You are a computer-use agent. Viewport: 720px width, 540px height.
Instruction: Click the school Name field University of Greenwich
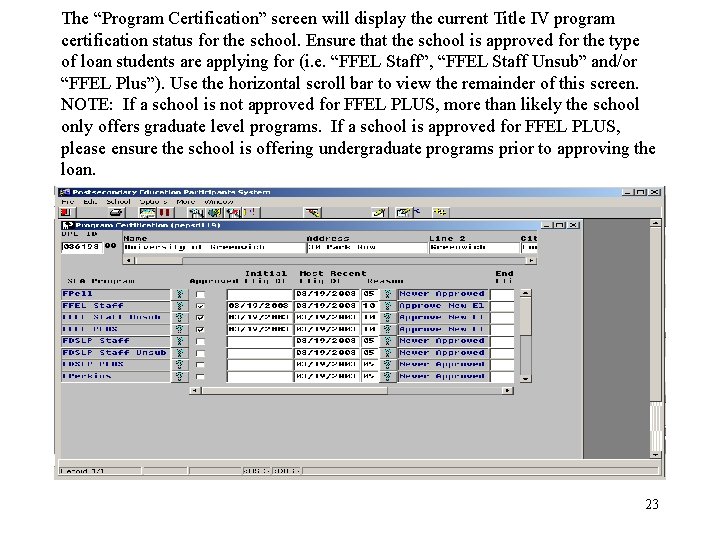pyautogui.click(x=214, y=248)
